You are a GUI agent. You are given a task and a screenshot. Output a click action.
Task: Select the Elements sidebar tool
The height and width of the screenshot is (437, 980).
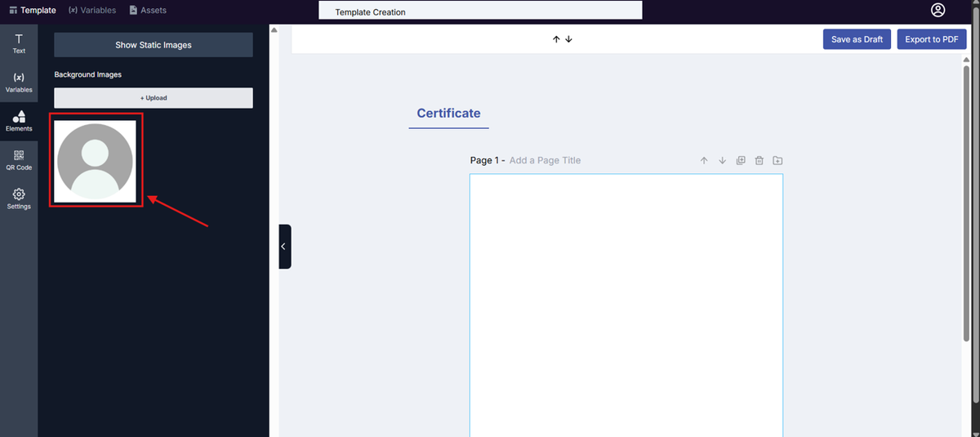tap(19, 121)
